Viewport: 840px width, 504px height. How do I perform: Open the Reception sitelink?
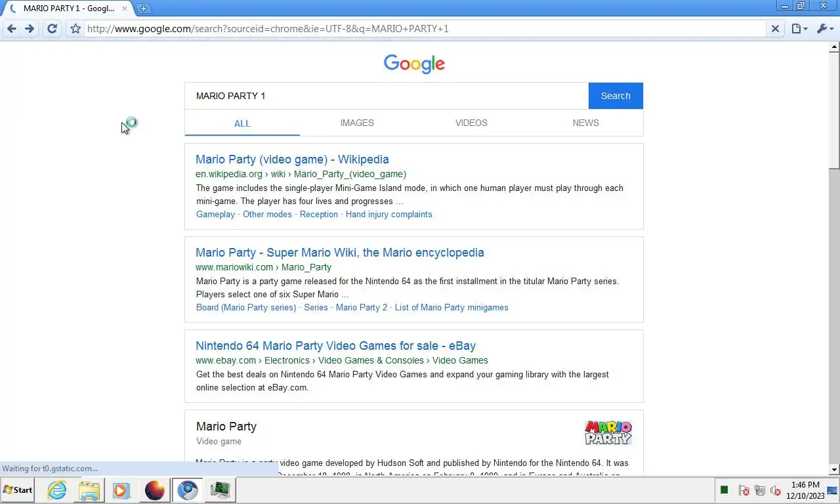[319, 215]
